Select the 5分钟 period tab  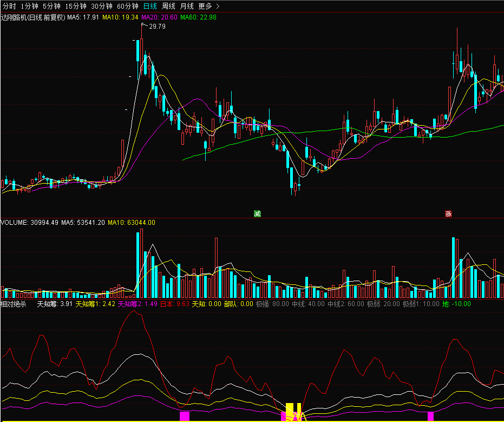point(51,6)
